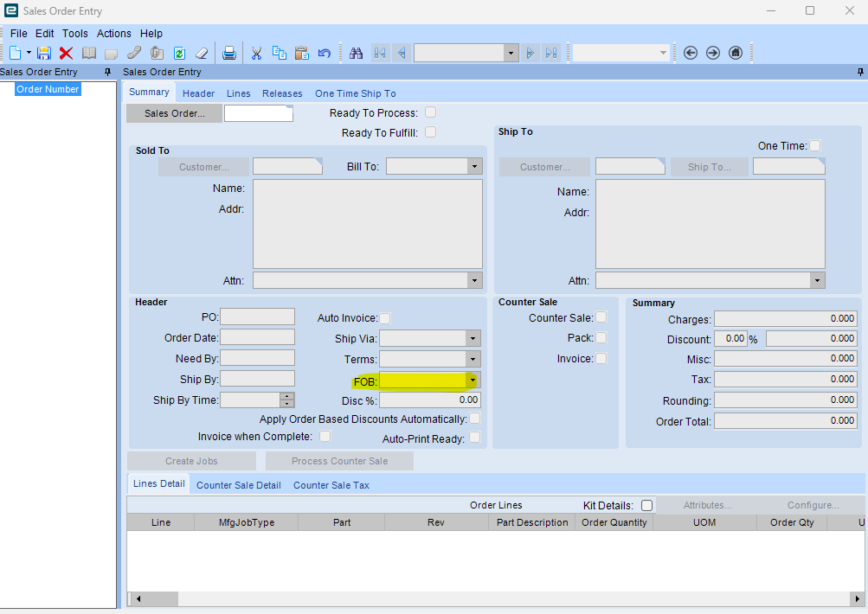868x614 pixels.
Task: Switch to the Counter Sale Tax tab
Action: [x=331, y=485]
